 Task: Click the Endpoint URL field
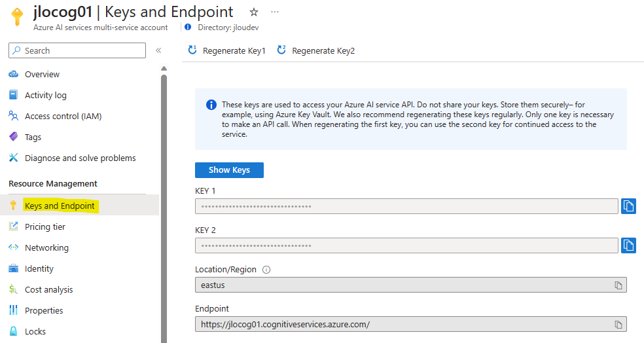click(411, 324)
